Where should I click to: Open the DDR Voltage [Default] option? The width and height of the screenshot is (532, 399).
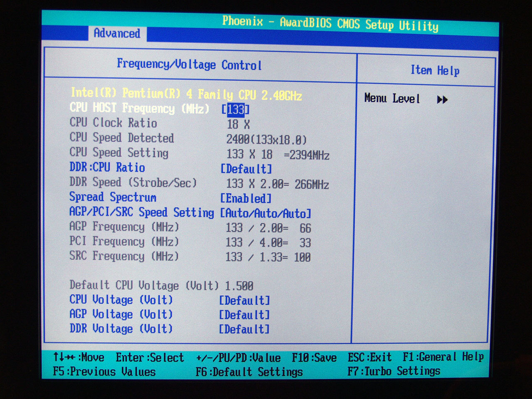[x=244, y=329]
